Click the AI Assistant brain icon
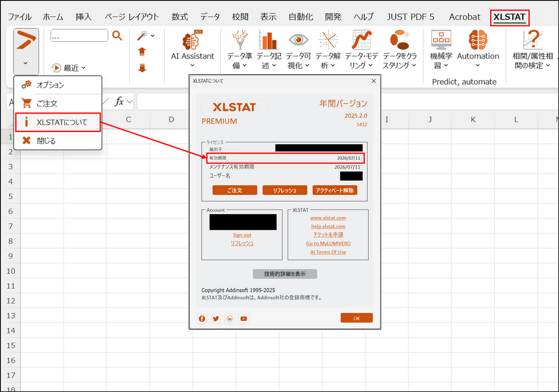The image size is (559, 392). click(192, 41)
